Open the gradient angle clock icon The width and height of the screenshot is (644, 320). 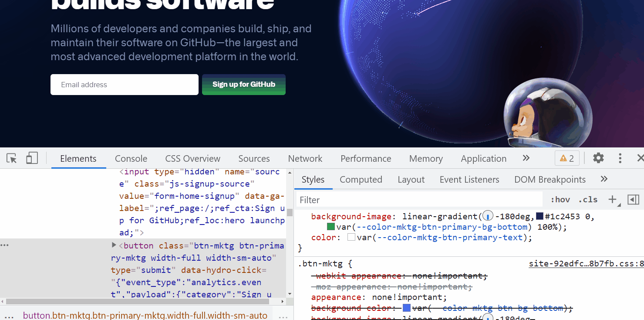488,216
